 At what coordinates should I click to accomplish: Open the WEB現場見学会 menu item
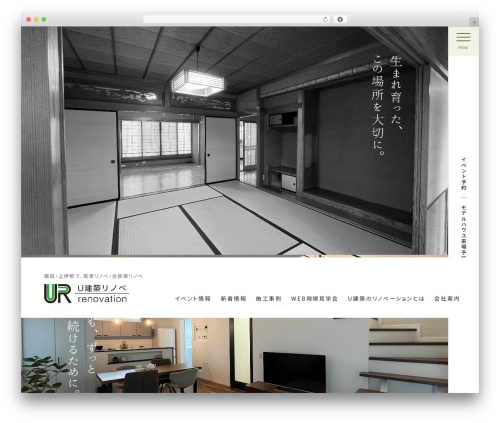click(x=314, y=299)
